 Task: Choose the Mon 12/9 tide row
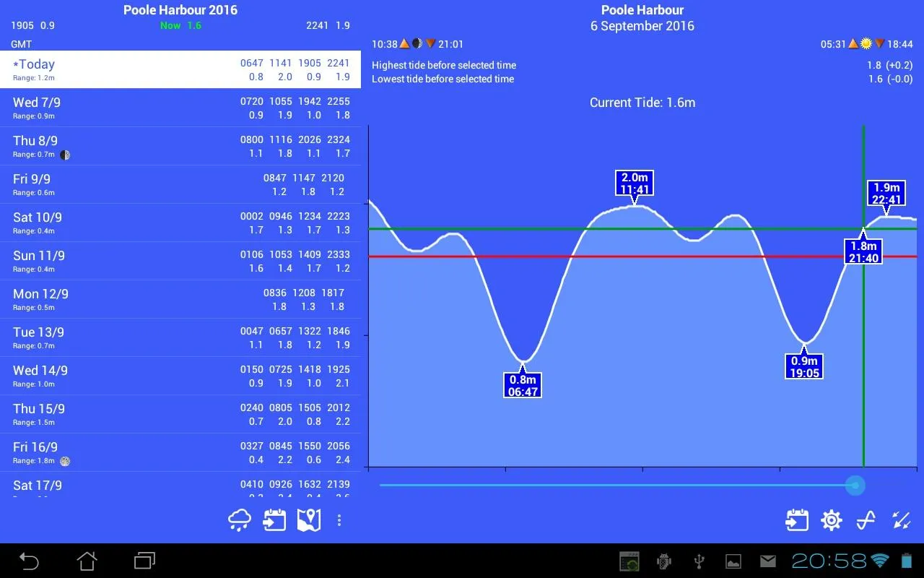[x=180, y=299]
